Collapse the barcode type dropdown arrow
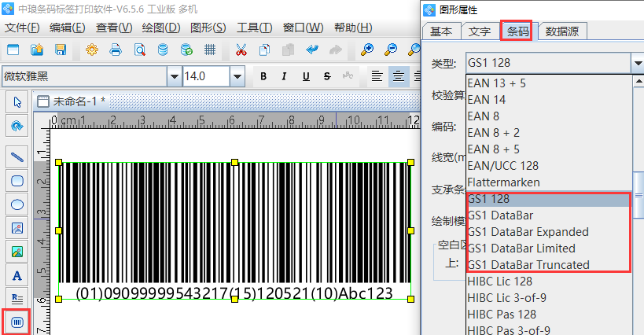 click(x=638, y=63)
